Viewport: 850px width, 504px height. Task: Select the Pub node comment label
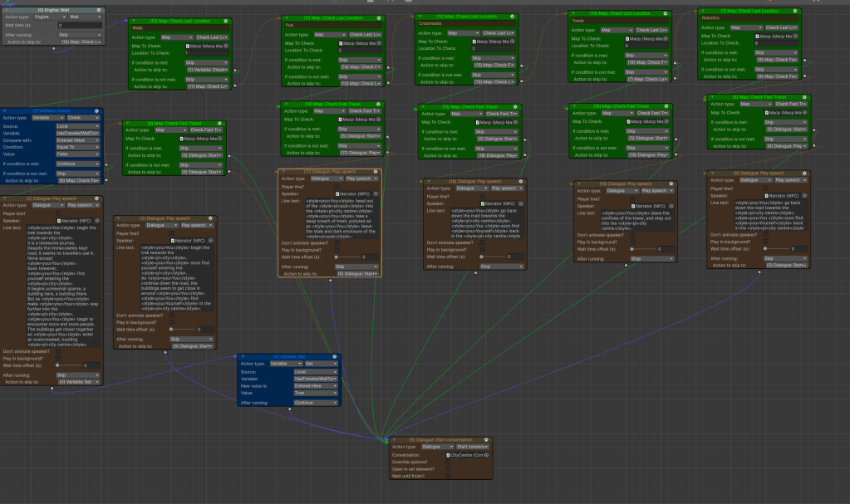point(328,27)
